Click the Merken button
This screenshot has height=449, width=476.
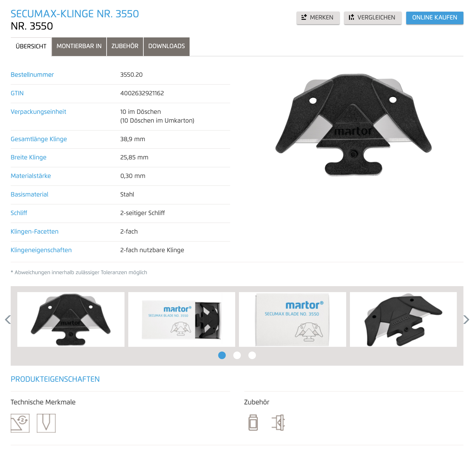pos(318,18)
